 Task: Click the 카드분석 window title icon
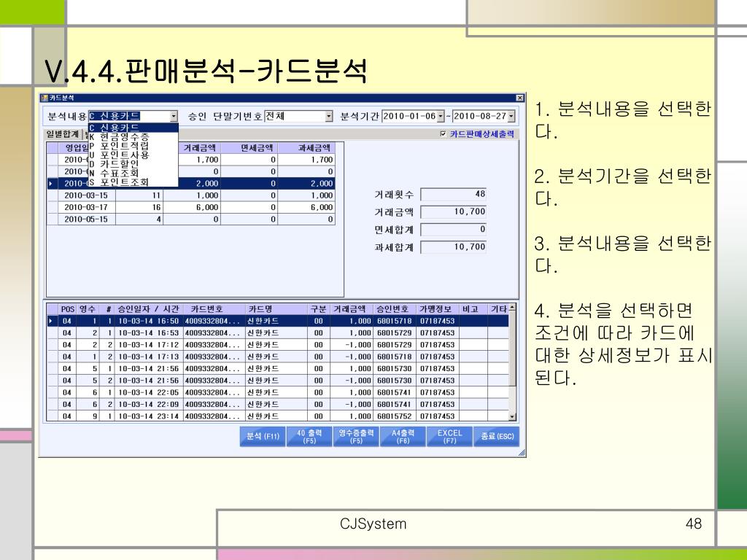(44, 98)
